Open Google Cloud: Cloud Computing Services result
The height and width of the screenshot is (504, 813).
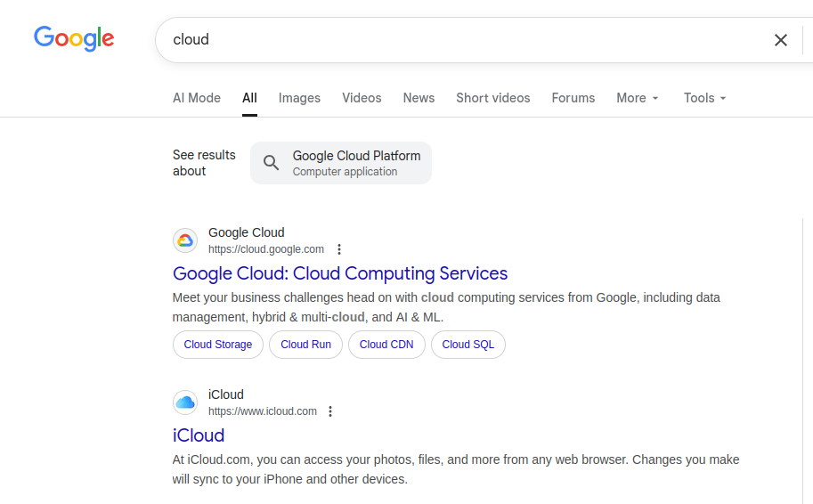click(340, 273)
